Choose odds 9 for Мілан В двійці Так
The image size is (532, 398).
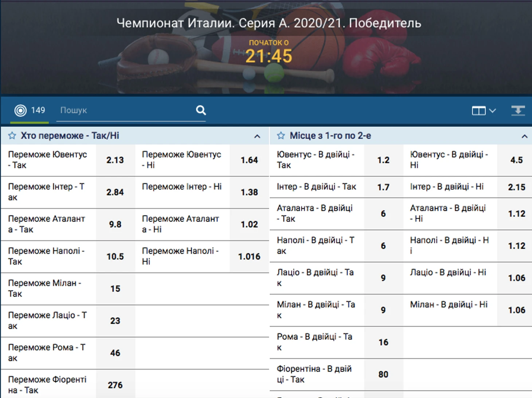point(383,310)
